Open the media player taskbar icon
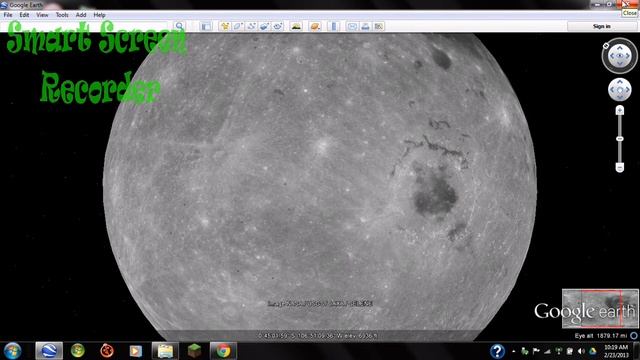640x360 pixels. pyautogui.click(x=136, y=351)
